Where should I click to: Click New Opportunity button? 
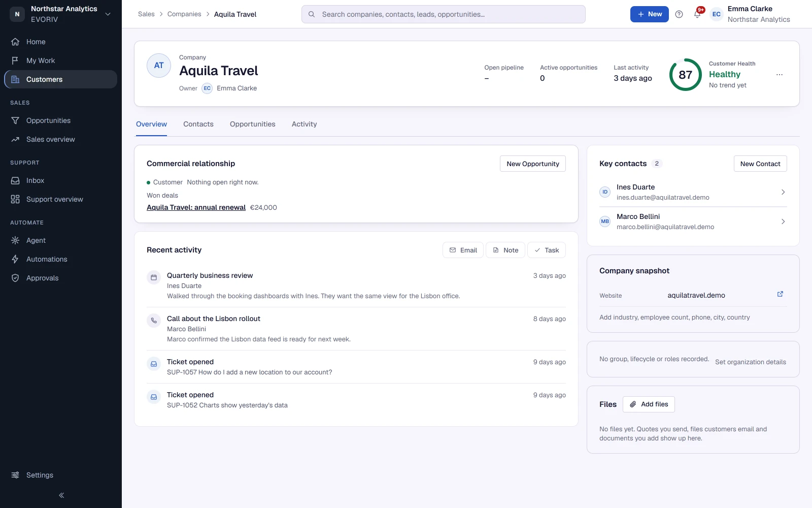(533, 164)
